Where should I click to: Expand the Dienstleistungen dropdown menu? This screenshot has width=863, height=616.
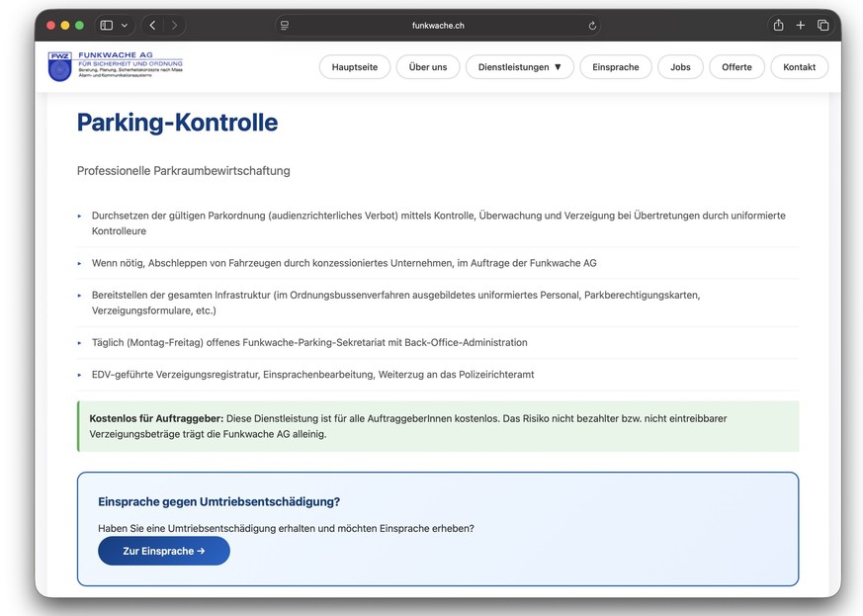[520, 67]
